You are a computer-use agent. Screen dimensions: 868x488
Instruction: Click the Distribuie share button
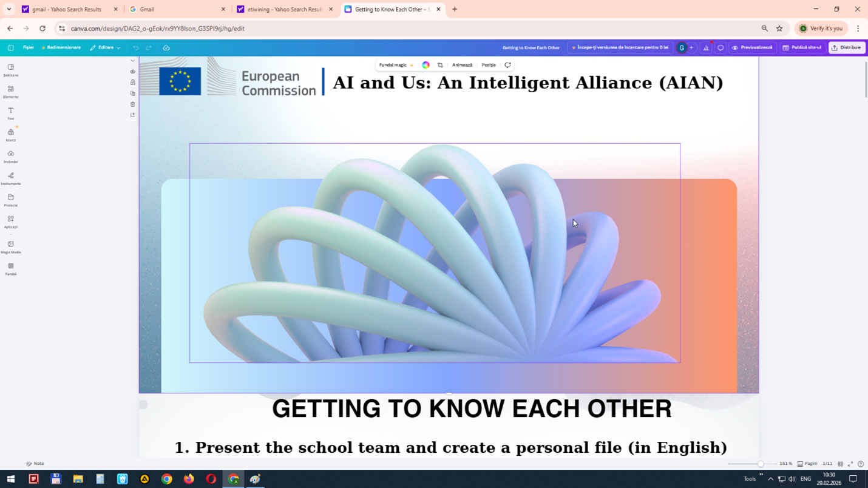click(x=847, y=47)
